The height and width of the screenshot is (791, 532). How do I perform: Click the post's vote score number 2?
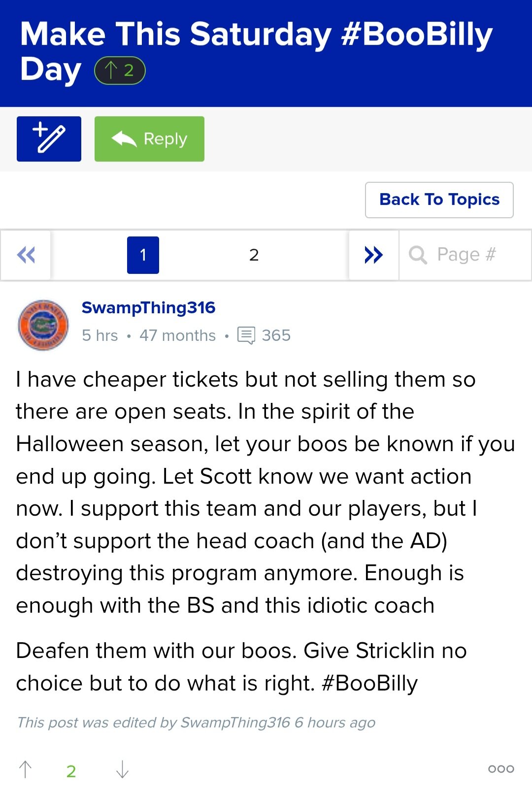pos(71,771)
